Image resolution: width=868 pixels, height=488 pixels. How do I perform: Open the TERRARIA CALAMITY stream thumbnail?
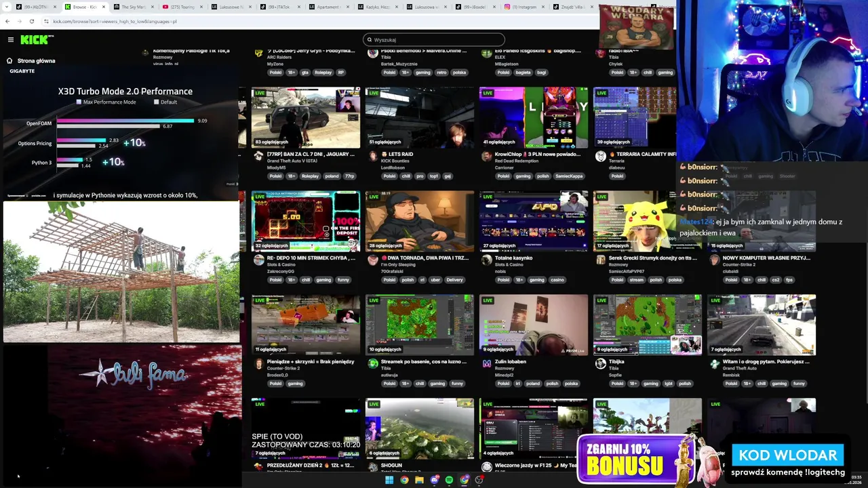click(635, 117)
